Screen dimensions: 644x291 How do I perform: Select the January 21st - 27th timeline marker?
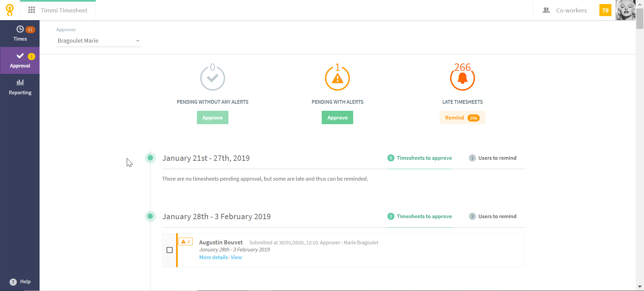pyautogui.click(x=150, y=158)
